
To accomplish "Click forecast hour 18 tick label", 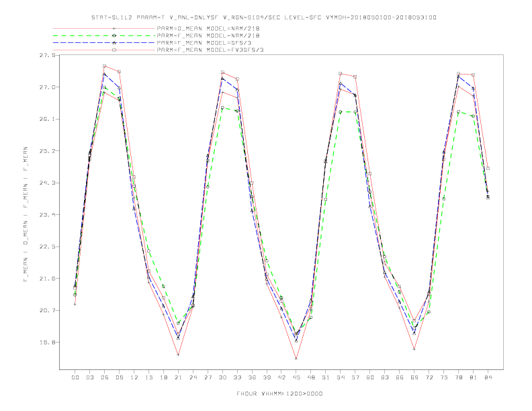I will 163,377.
